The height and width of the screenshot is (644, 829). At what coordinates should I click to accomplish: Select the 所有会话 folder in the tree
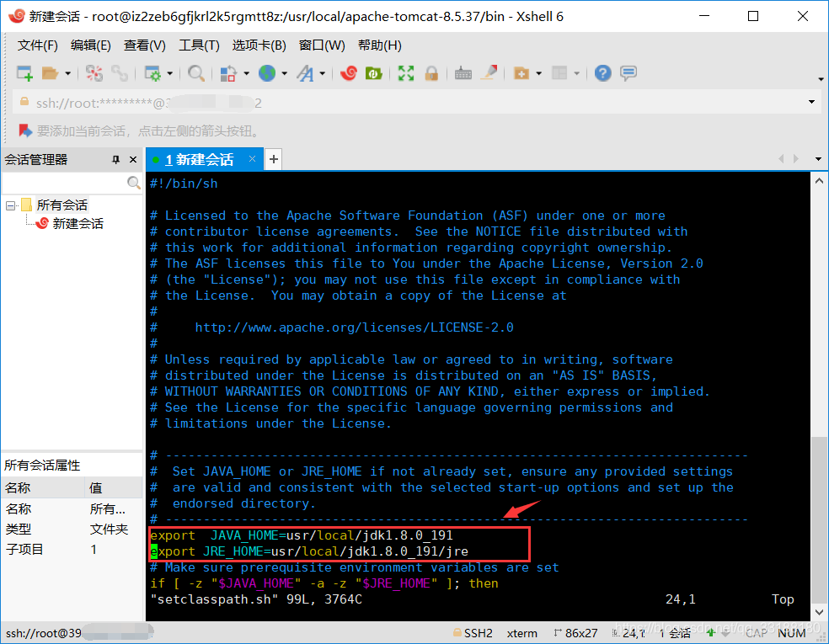point(62,205)
